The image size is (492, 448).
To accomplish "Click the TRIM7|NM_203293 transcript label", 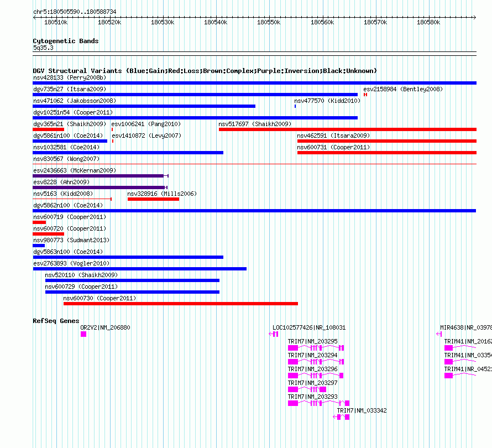I will tap(312, 397).
